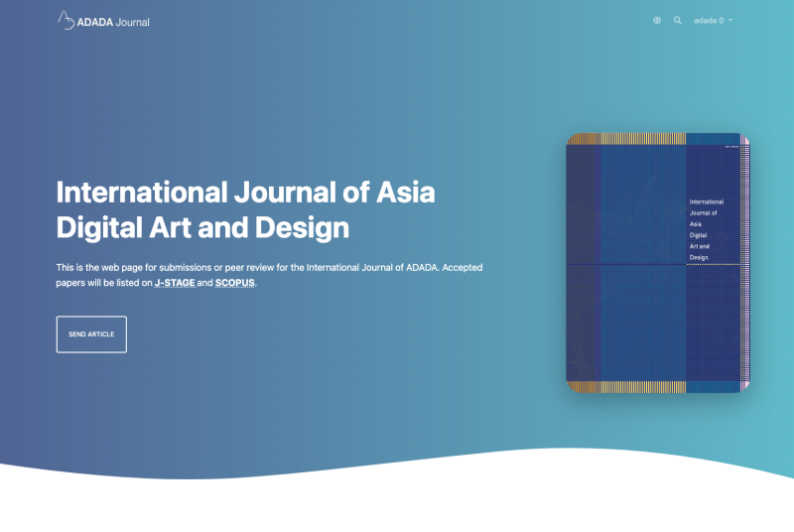
Task: Click the title text printed on the cover
Action: pos(706,229)
